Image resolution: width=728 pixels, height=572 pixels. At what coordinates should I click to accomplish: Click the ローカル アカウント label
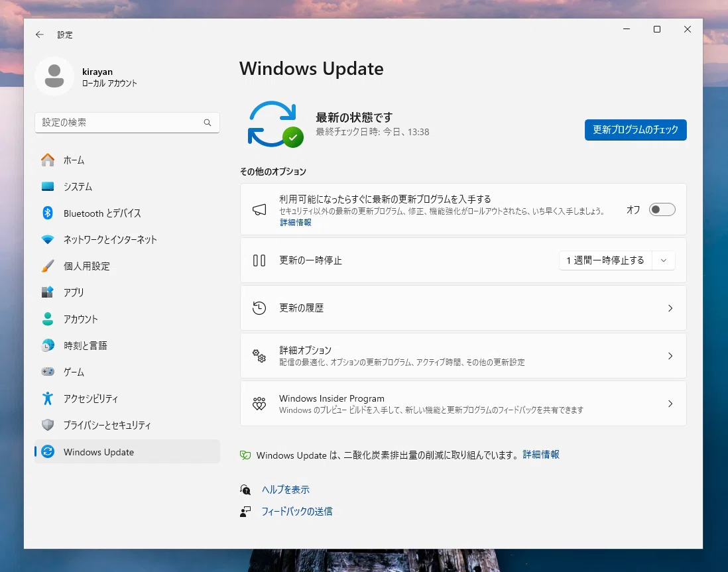point(109,84)
